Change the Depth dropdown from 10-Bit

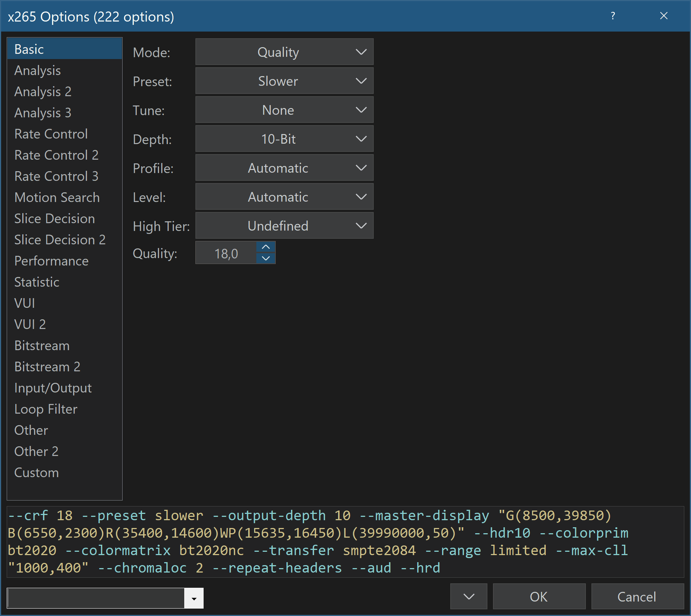tap(284, 139)
